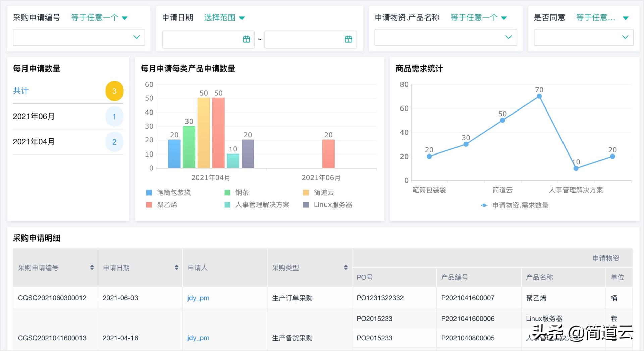644x351 pixels.
Task: Open the end date calendar picker
Action: coord(349,39)
